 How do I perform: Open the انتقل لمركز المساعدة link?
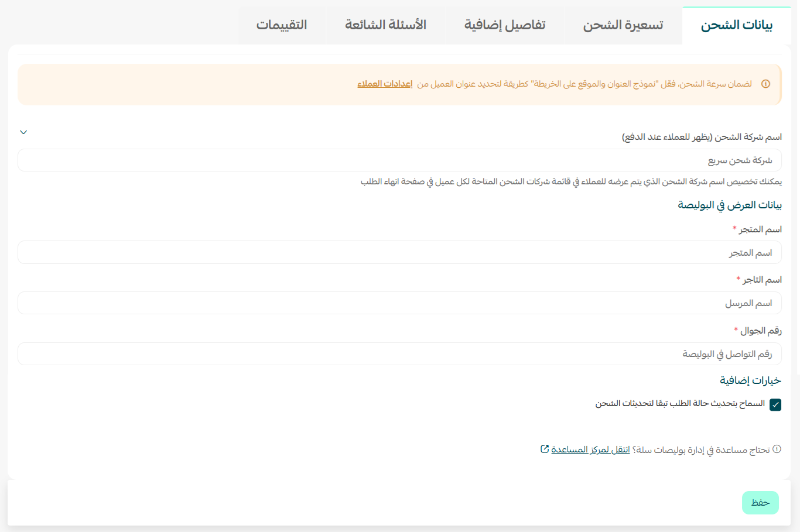[x=590, y=449]
